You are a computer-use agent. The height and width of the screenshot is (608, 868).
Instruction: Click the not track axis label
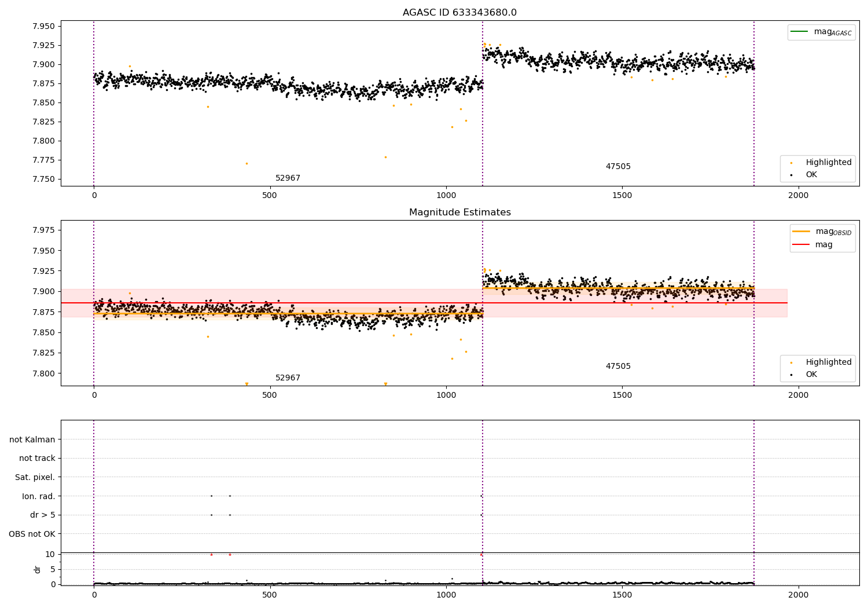point(37,458)
